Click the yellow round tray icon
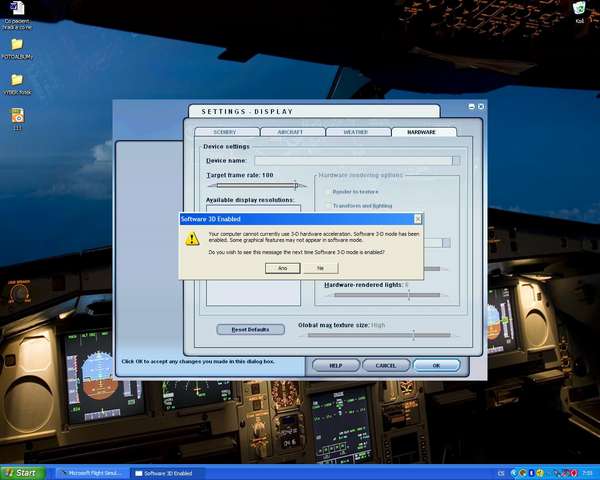The width and height of the screenshot is (600, 480). tap(540, 473)
